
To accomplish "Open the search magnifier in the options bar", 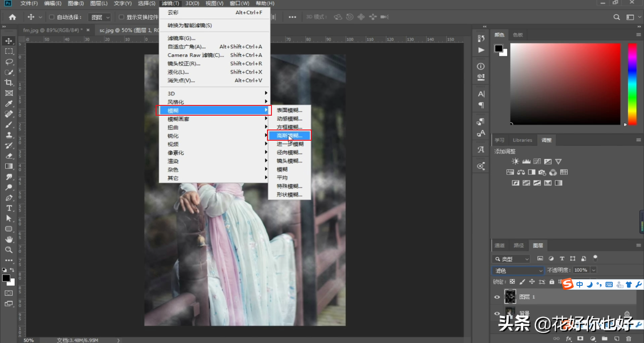I will (x=617, y=17).
